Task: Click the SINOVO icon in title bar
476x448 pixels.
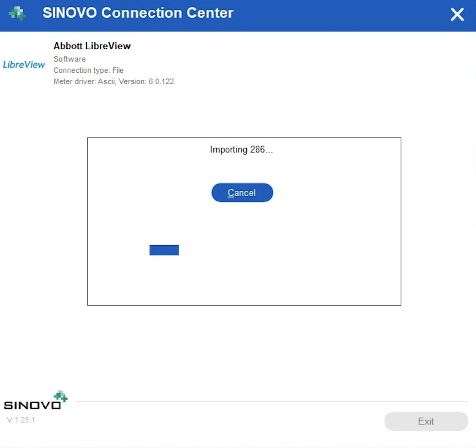Action: click(x=17, y=14)
